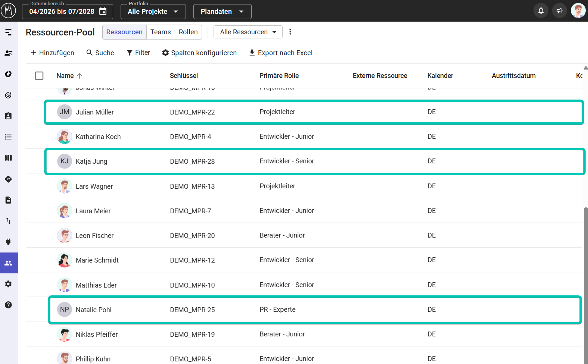This screenshot has height=364, width=588.
Task: Toggle the select-all checkbox in table header
Action: (39, 76)
